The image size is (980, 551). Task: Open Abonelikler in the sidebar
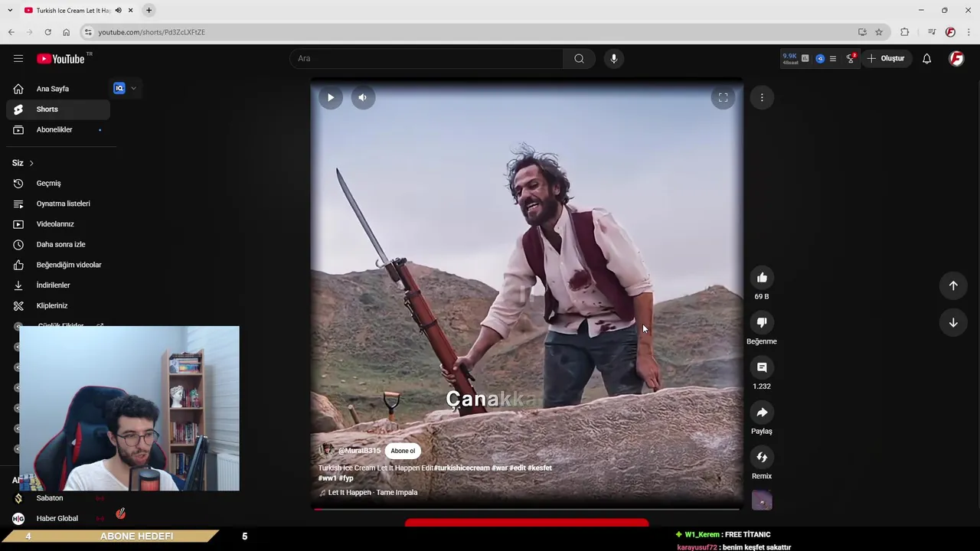(x=58, y=129)
